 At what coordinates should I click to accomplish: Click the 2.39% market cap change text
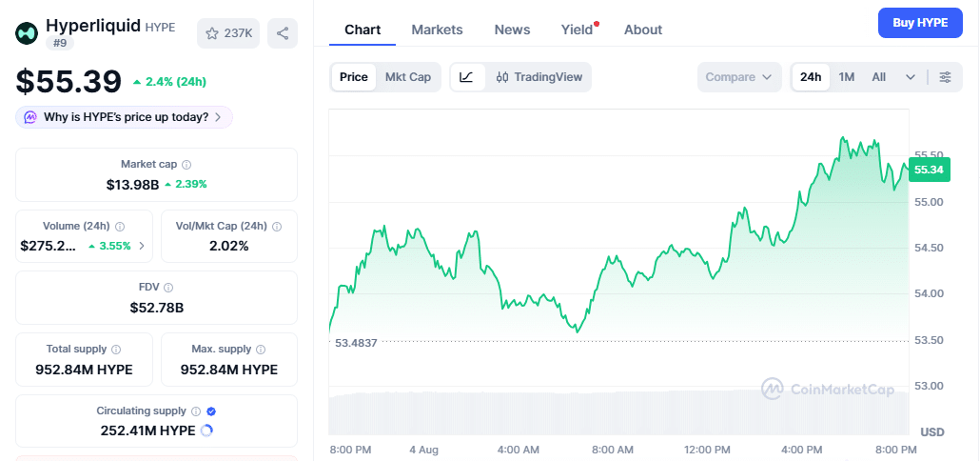(190, 184)
